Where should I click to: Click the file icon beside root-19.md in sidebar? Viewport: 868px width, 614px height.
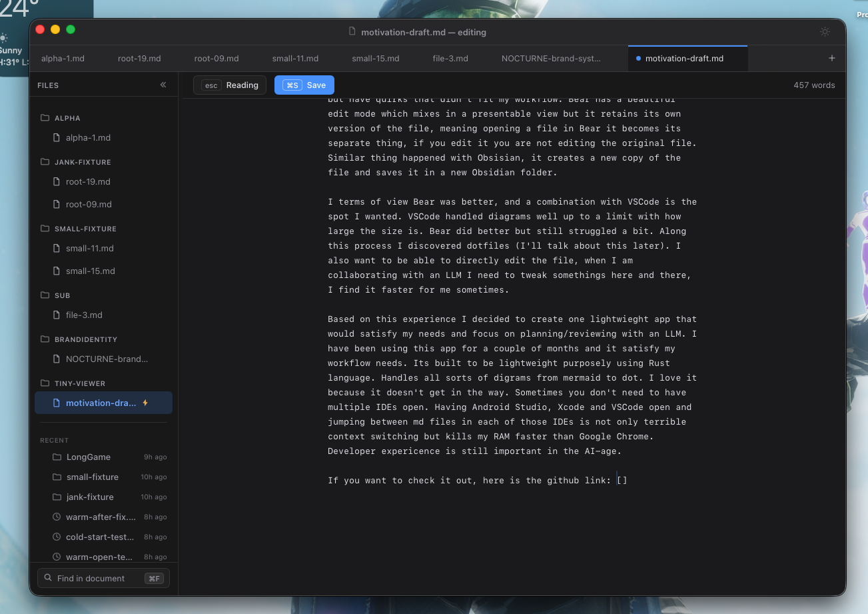(57, 181)
